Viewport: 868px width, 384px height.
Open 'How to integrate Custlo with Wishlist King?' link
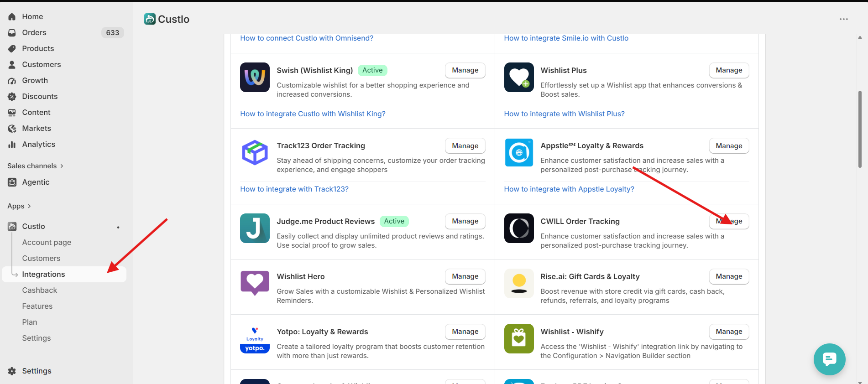[313, 114]
